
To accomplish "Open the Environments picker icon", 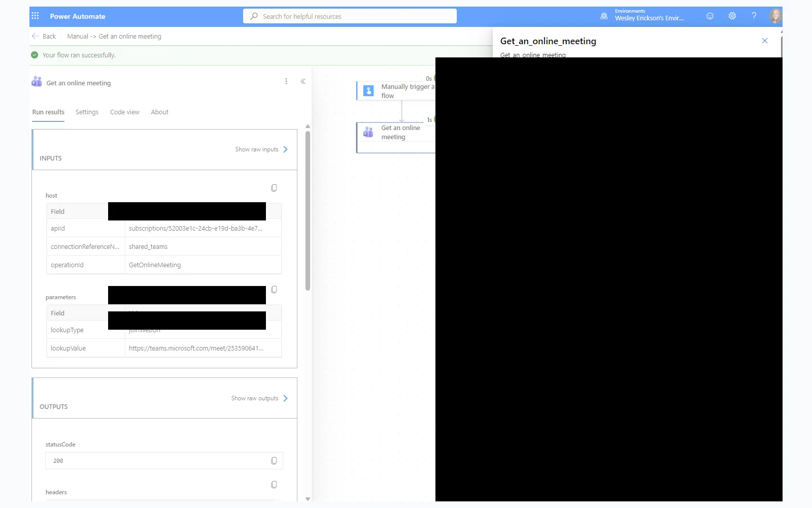I will pyautogui.click(x=604, y=16).
